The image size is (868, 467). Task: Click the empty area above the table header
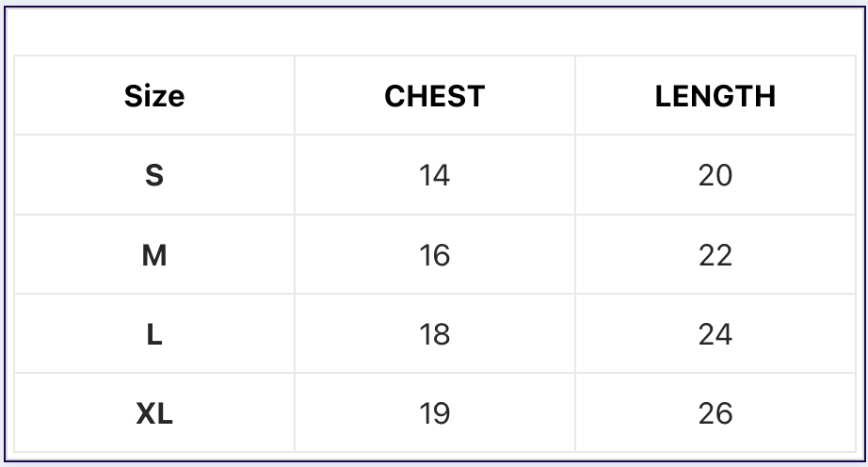pos(435,31)
